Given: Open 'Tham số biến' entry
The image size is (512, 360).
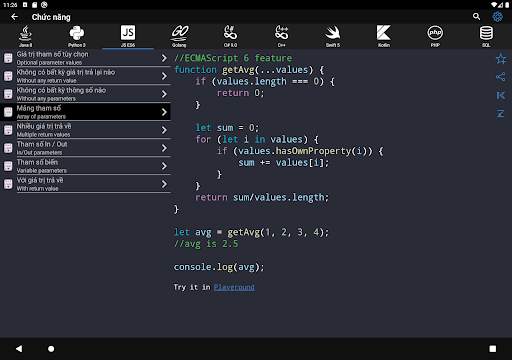Looking at the screenshot, I should pyautogui.click(x=85, y=166).
